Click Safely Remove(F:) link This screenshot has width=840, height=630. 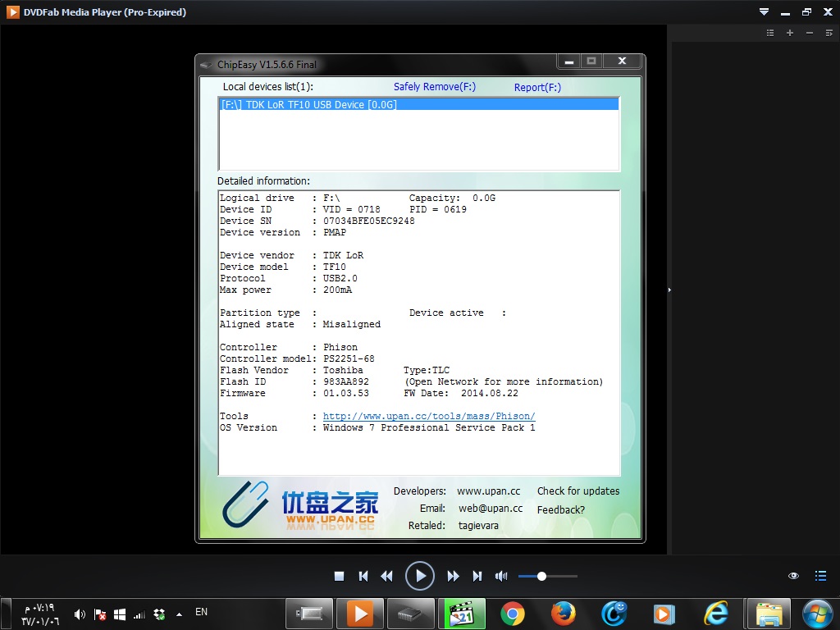(435, 87)
